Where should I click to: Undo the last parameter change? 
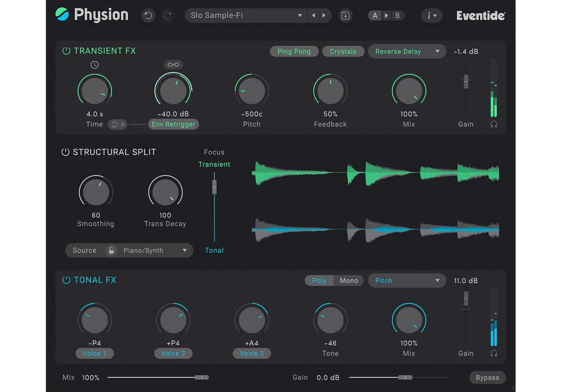(x=148, y=15)
